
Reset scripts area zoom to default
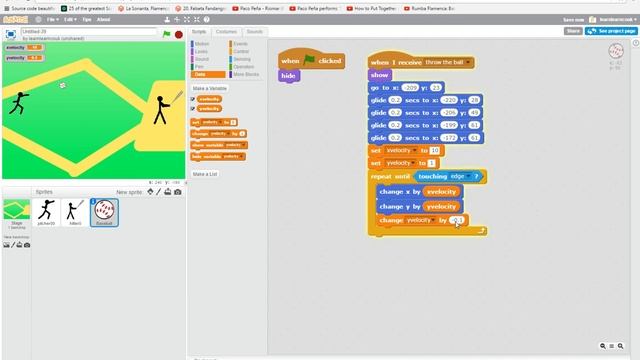[x=611, y=346]
